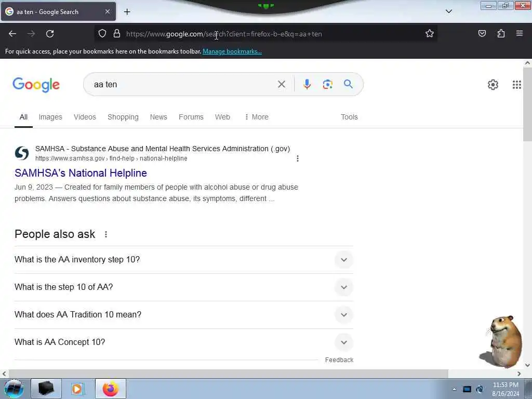Select the All results tab
The height and width of the screenshot is (399, 532).
pos(23,117)
